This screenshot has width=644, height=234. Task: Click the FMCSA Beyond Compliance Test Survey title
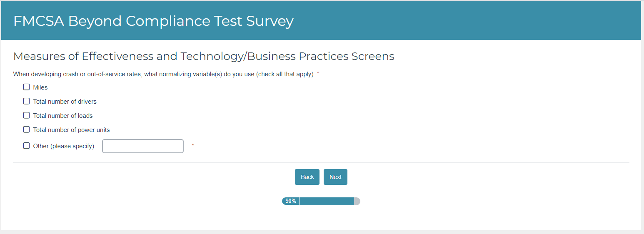[x=153, y=21]
